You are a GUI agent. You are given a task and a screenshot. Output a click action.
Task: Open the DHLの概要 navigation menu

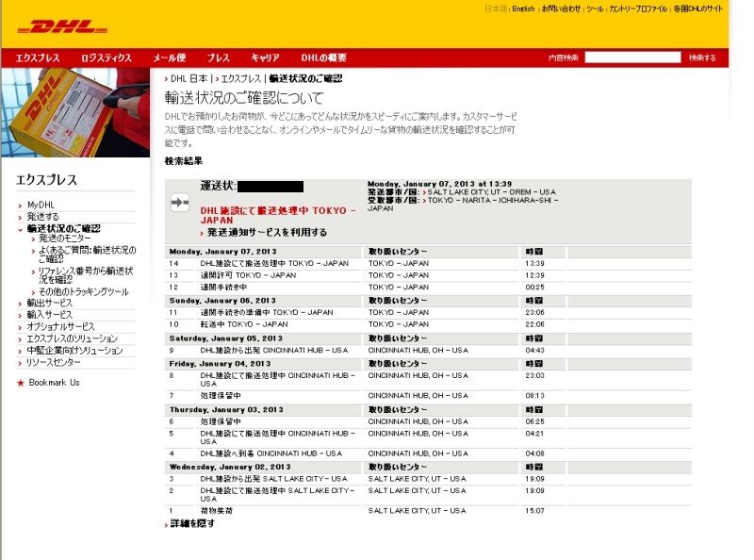[323, 58]
